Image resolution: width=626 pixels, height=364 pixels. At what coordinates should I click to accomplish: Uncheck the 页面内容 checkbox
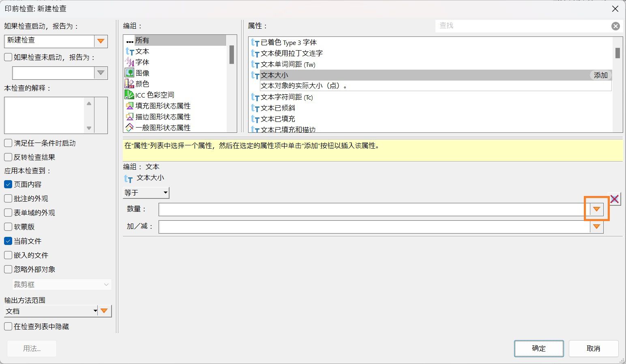click(8, 184)
